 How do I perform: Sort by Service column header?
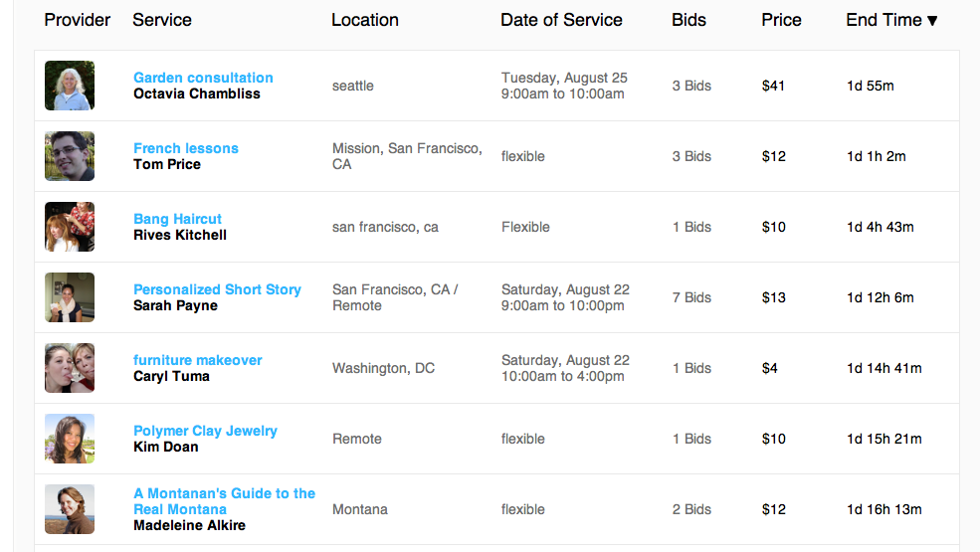[162, 20]
